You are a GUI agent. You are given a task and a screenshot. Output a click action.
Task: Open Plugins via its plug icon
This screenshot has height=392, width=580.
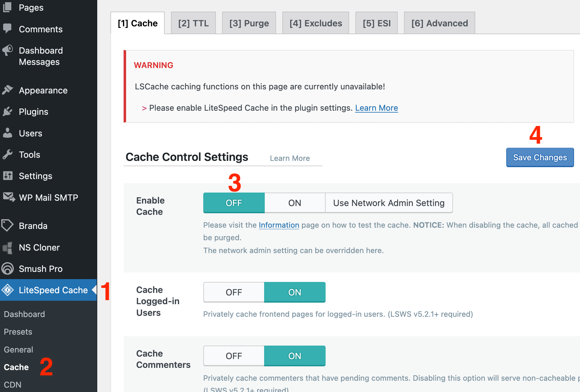tap(8, 111)
